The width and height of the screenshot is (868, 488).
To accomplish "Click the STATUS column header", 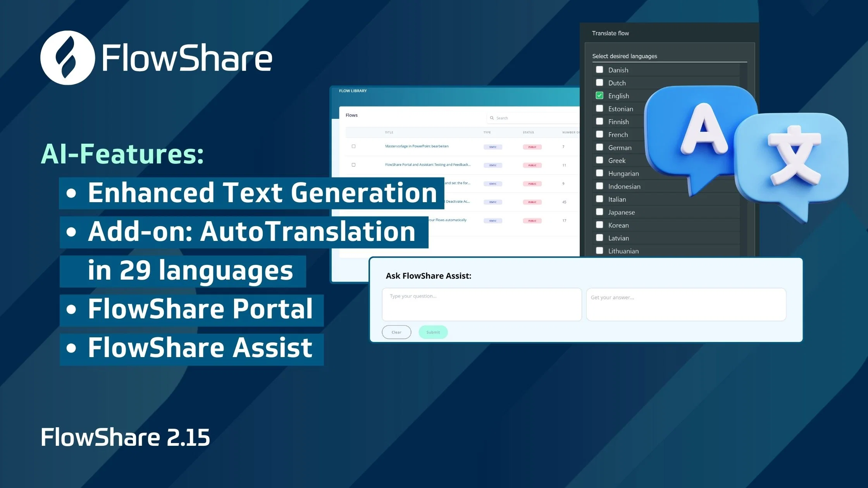I will click(528, 132).
